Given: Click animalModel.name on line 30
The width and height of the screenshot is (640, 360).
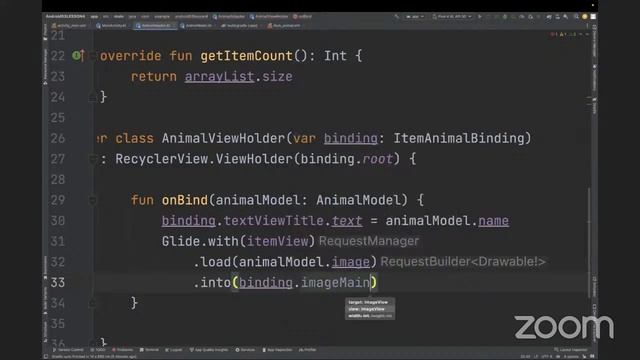Looking at the screenshot, I should [x=447, y=221].
